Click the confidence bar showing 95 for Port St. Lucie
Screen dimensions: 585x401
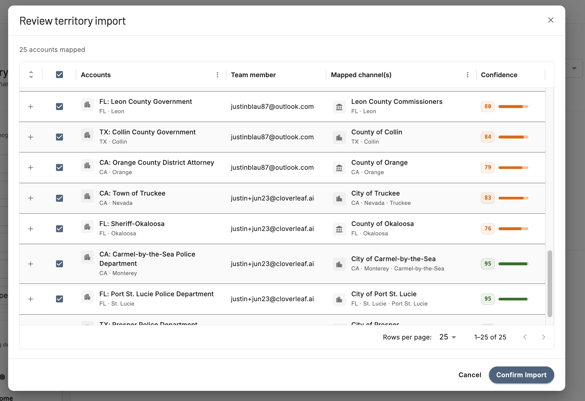click(x=513, y=299)
